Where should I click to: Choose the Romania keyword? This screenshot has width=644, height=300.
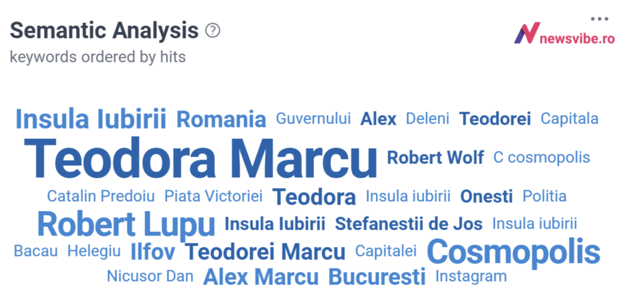coord(221,119)
